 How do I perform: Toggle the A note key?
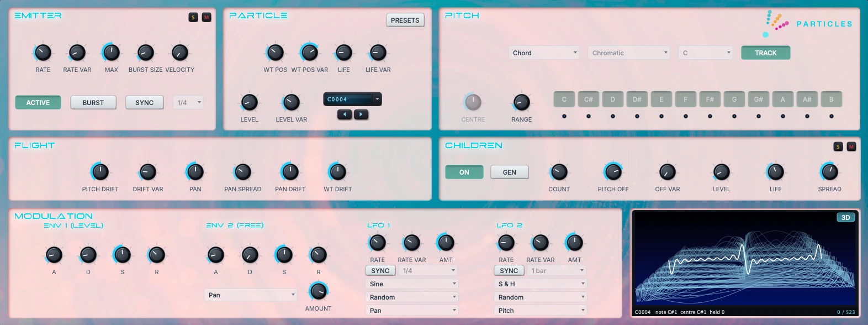point(783,99)
